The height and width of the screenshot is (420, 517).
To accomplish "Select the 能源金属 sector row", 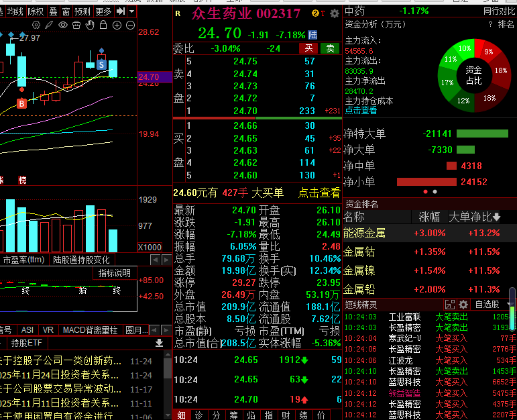I will click(x=430, y=233).
